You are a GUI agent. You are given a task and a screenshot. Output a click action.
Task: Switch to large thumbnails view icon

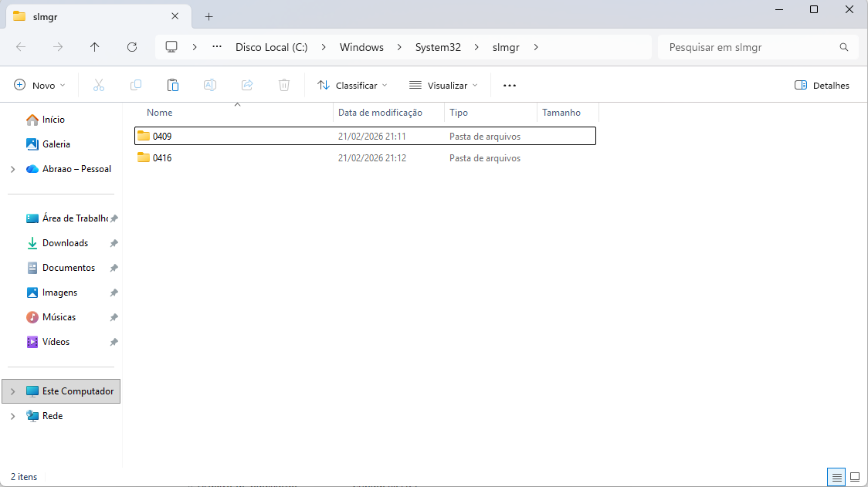coord(855,477)
